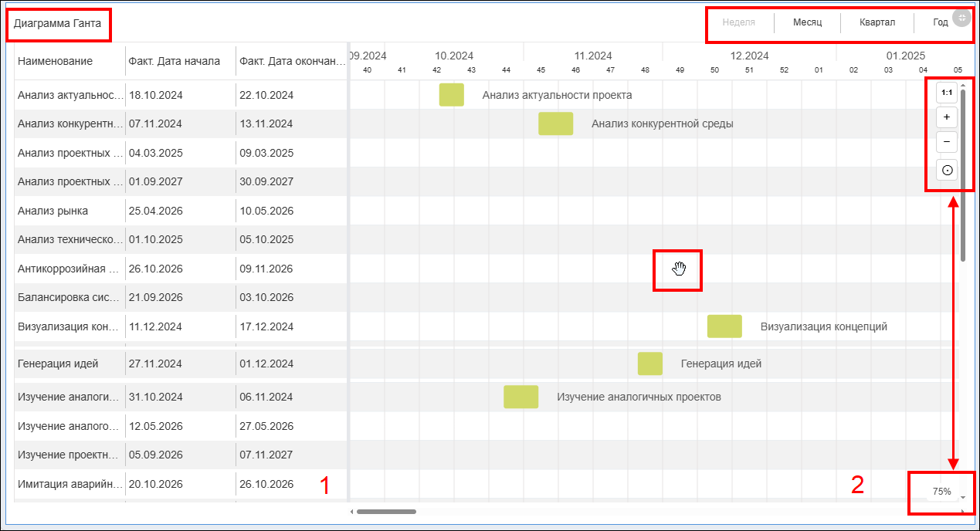Click the Генерация идей name in the table
Image resolution: width=980 pixels, height=531 pixels.
(58, 364)
